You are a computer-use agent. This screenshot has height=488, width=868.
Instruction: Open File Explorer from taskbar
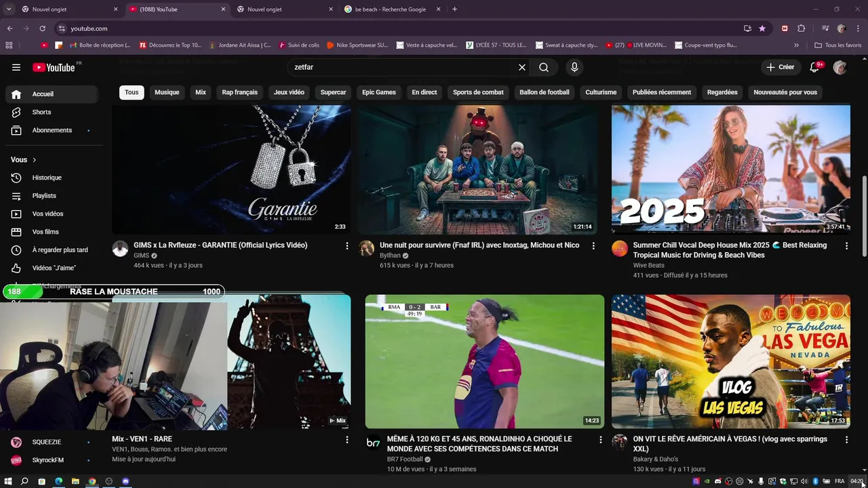(75, 481)
